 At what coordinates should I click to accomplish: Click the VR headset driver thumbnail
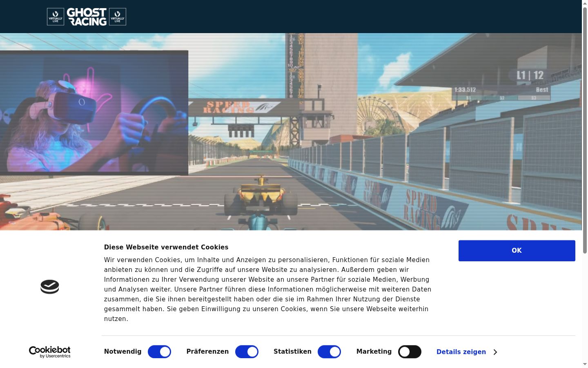[94, 113]
